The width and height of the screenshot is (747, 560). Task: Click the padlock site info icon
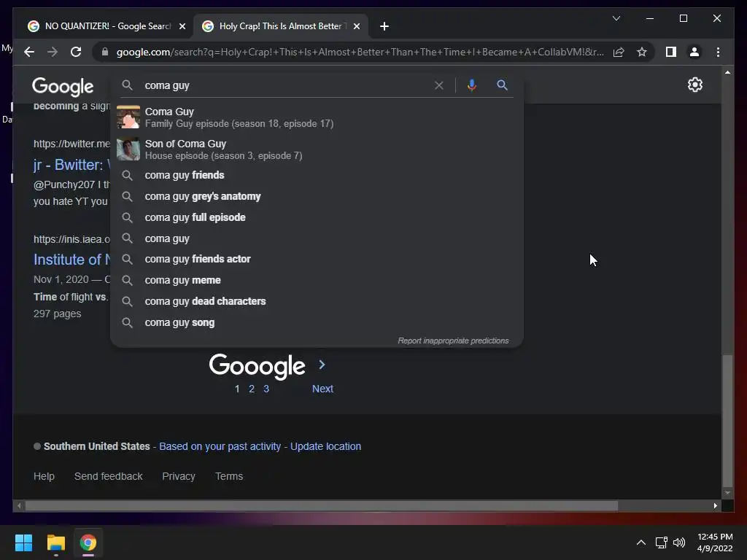click(105, 52)
